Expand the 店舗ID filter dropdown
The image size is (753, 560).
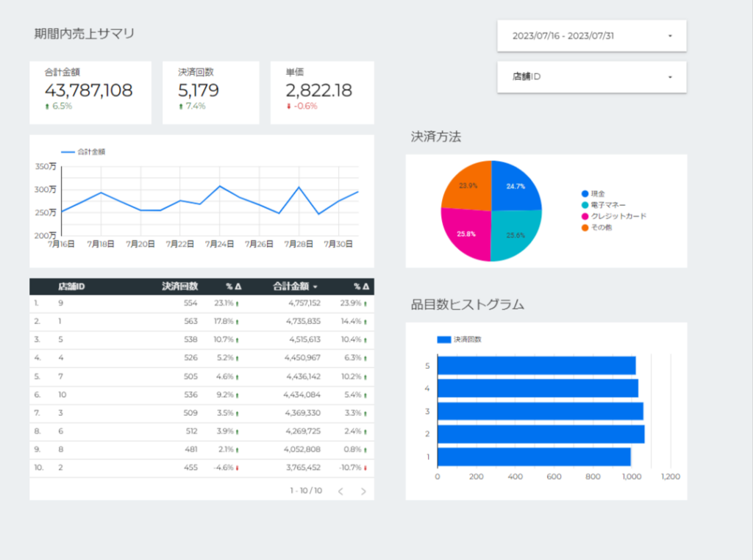point(591,76)
